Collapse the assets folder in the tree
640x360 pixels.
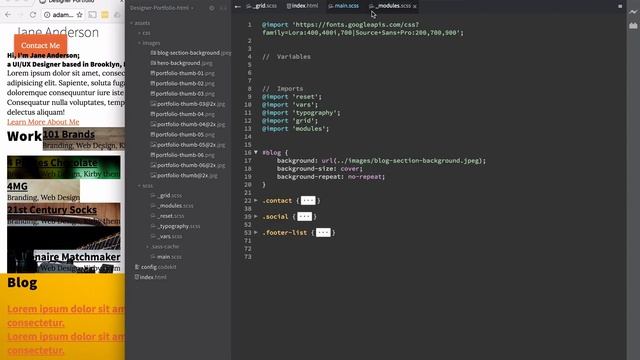click(131, 23)
